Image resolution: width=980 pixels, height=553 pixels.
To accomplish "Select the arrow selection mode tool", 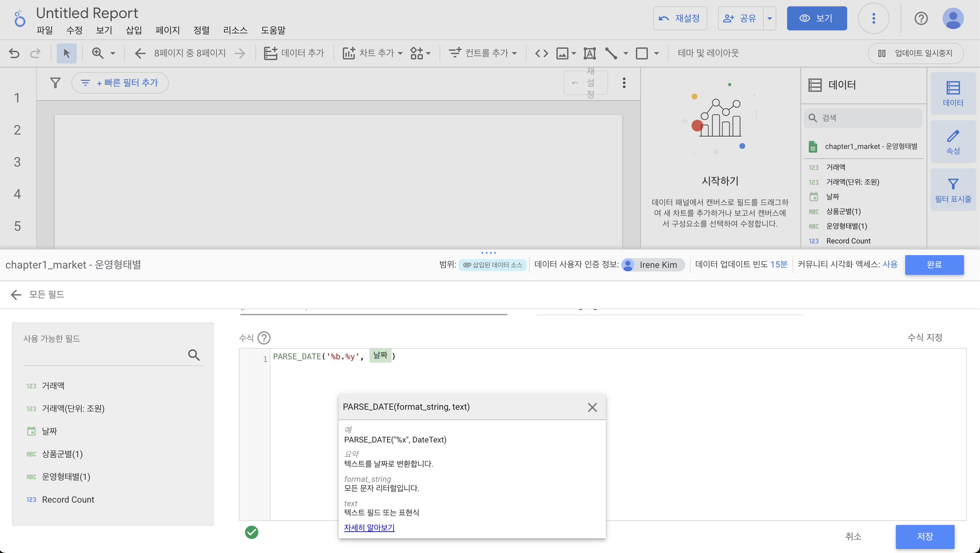I will (x=66, y=53).
